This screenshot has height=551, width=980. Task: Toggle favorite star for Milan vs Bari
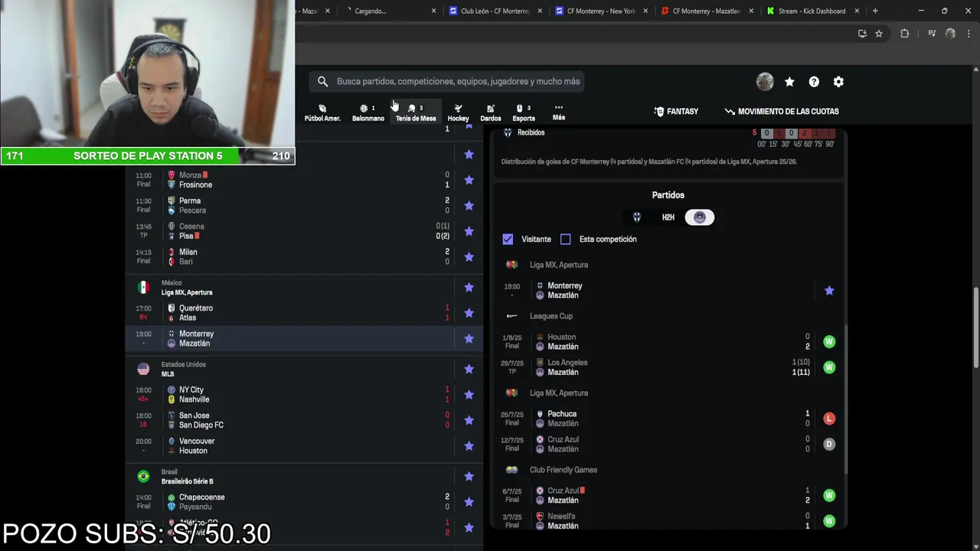[469, 257]
